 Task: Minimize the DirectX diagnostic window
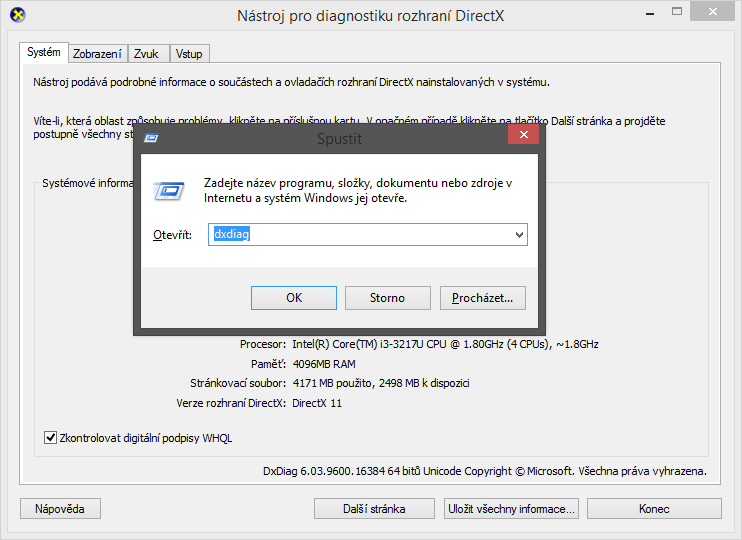650,12
